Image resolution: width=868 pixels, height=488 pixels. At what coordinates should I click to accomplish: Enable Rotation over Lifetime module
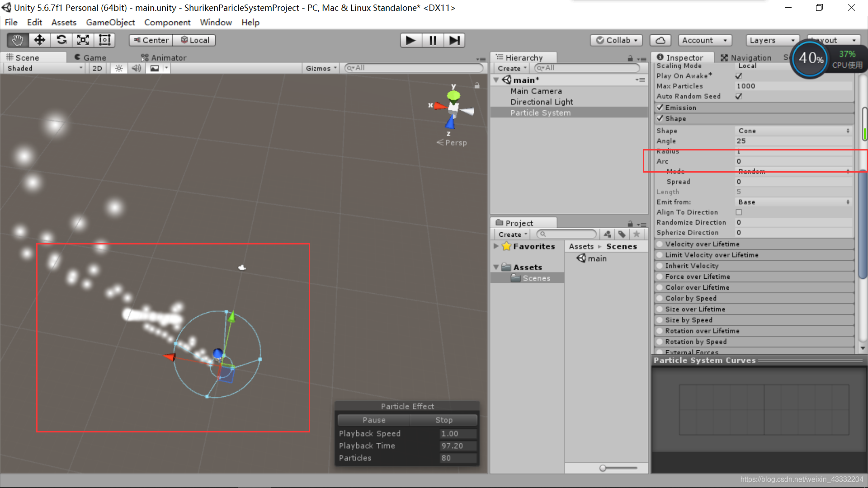(x=660, y=331)
